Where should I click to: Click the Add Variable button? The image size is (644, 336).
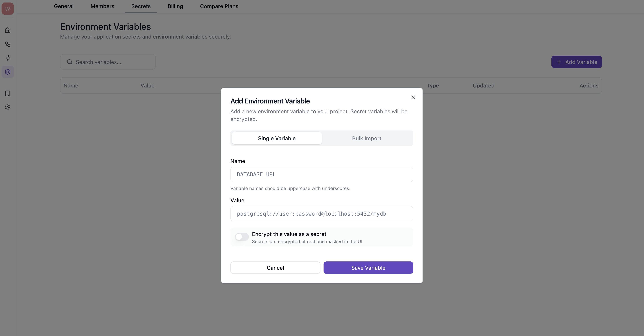[576, 62]
